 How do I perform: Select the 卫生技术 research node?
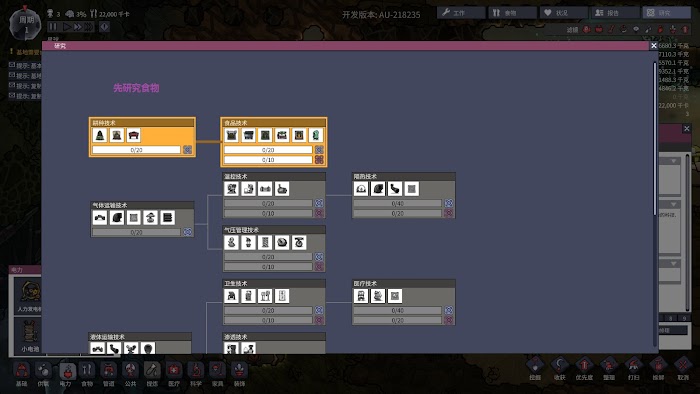click(x=274, y=302)
